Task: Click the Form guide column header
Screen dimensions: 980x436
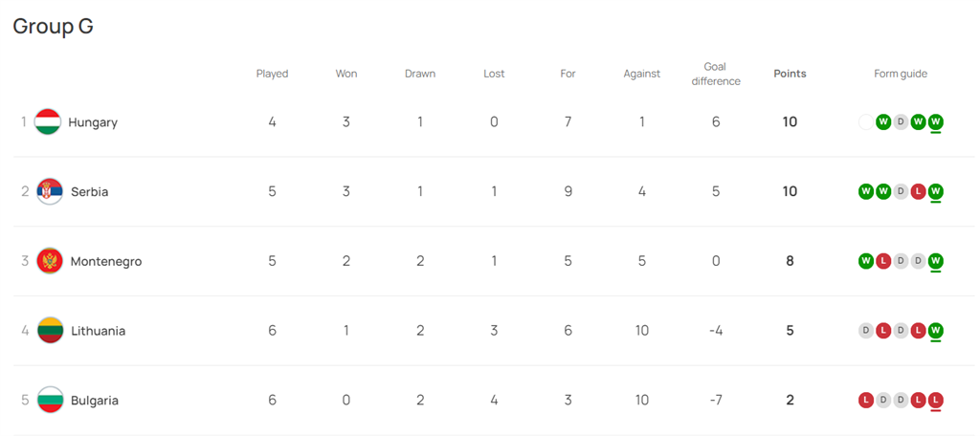Action: coord(901,74)
